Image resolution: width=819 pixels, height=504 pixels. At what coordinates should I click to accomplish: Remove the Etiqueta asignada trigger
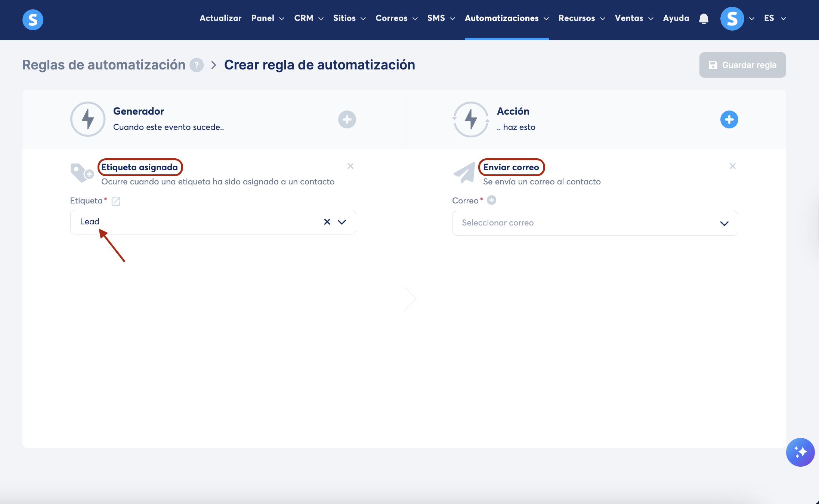point(350,166)
